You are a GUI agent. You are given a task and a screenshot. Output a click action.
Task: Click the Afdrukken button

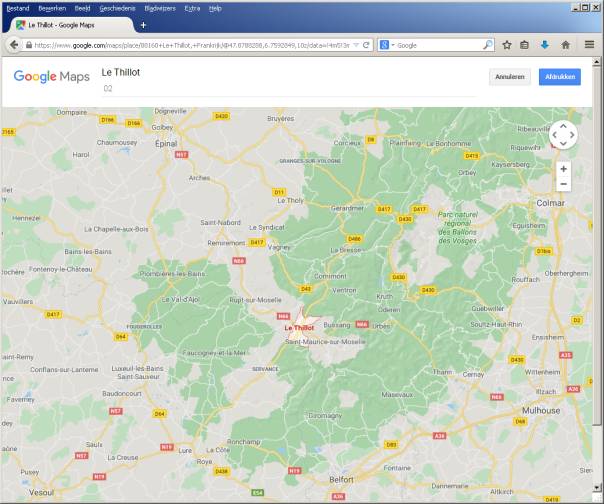pyautogui.click(x=560, y=77)
